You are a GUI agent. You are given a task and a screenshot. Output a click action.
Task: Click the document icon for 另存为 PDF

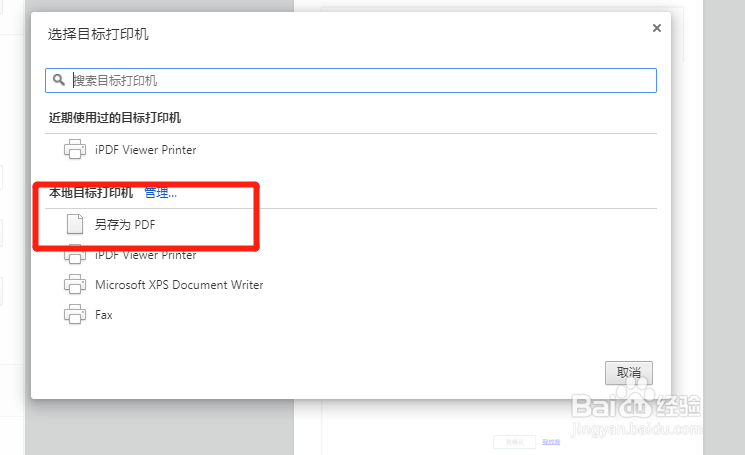click(x=75, y=224)
